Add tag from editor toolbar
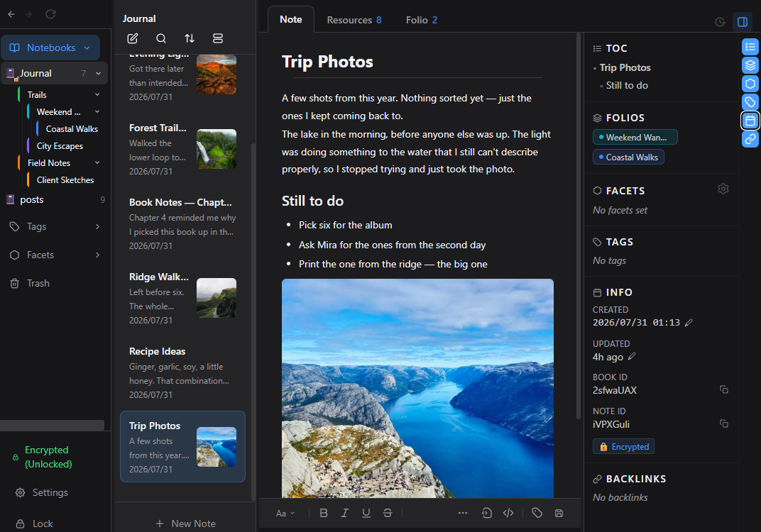The height and width of the screenshot is (532, 761). coord(537,513)
